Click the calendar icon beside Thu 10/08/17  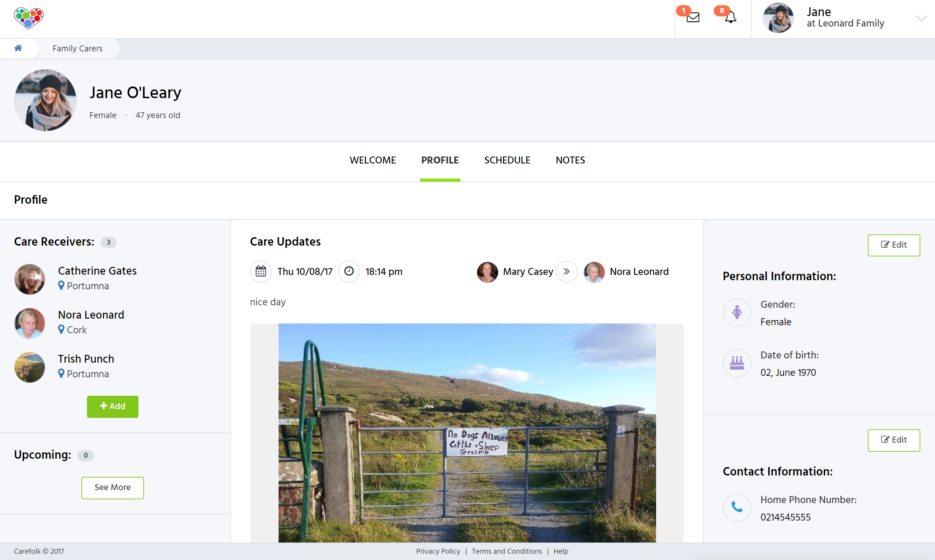tap(260, 271)
